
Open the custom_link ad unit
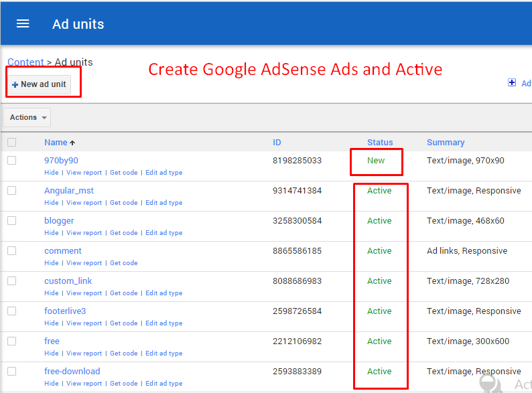click(x=68, y=281)
